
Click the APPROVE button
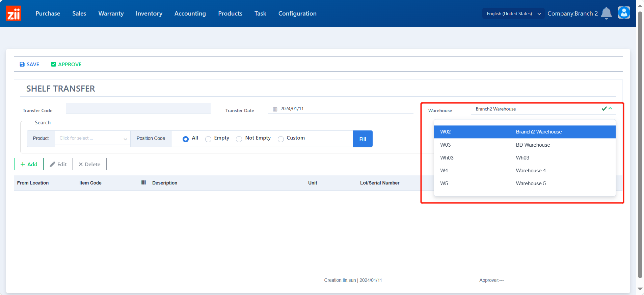(66, 64)
